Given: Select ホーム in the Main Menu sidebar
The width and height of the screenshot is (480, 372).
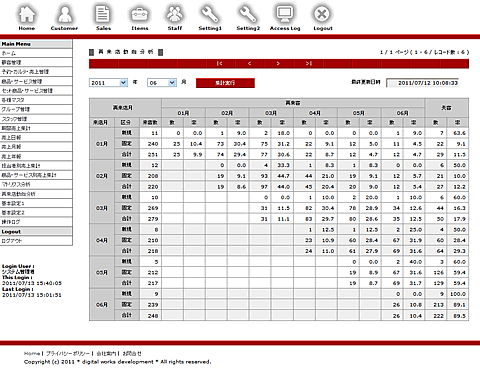Looking at the screenshot, I should tap(36, 53).
